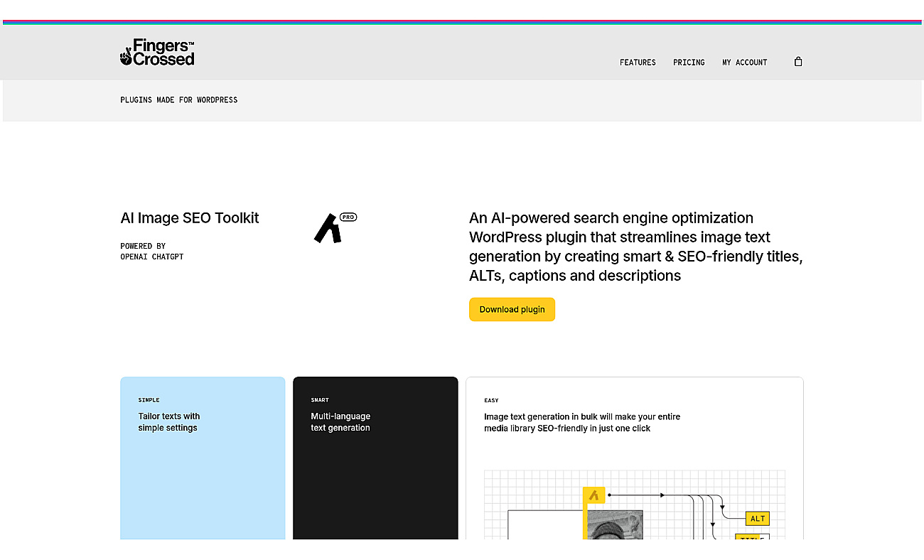Image resolution: width=924 pixels, height=560 pixels.
Task: Click the yellow plugin logo in the diagram
Action: click(593, 495)
